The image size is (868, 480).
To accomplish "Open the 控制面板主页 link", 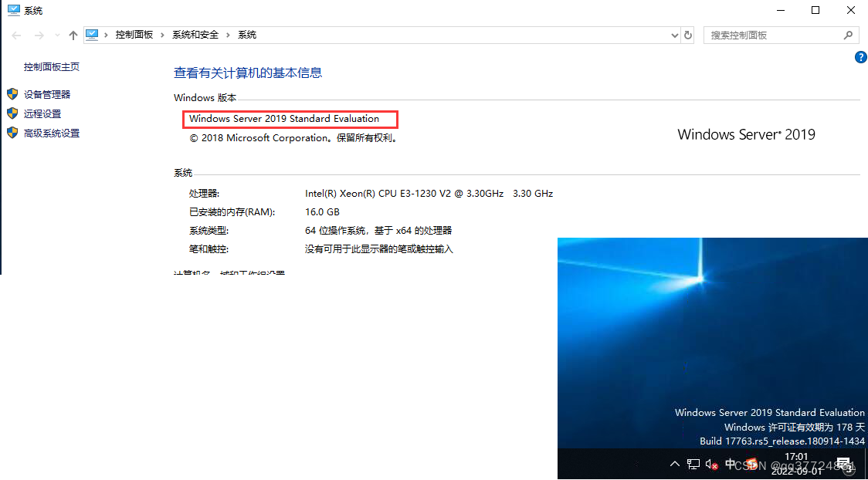I will [x=52, y=67].
